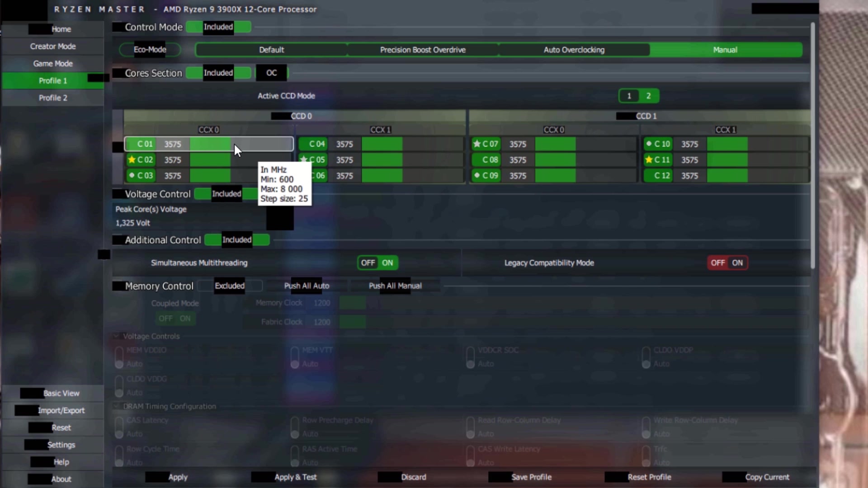The width and height of the screenshot is (868, 488).
Task: Collapse the DRAM Timing Configuration section
Action: (x=116, y=406)
